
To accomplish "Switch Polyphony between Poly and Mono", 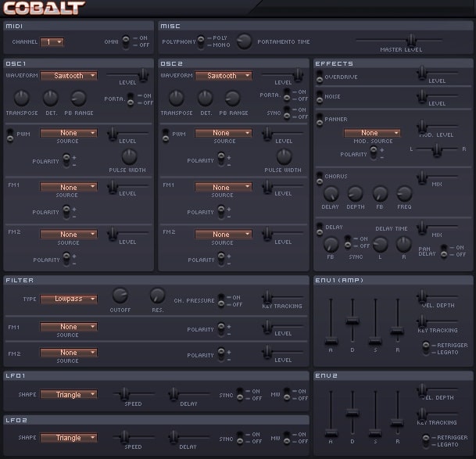I will click(x=202, y=41).
